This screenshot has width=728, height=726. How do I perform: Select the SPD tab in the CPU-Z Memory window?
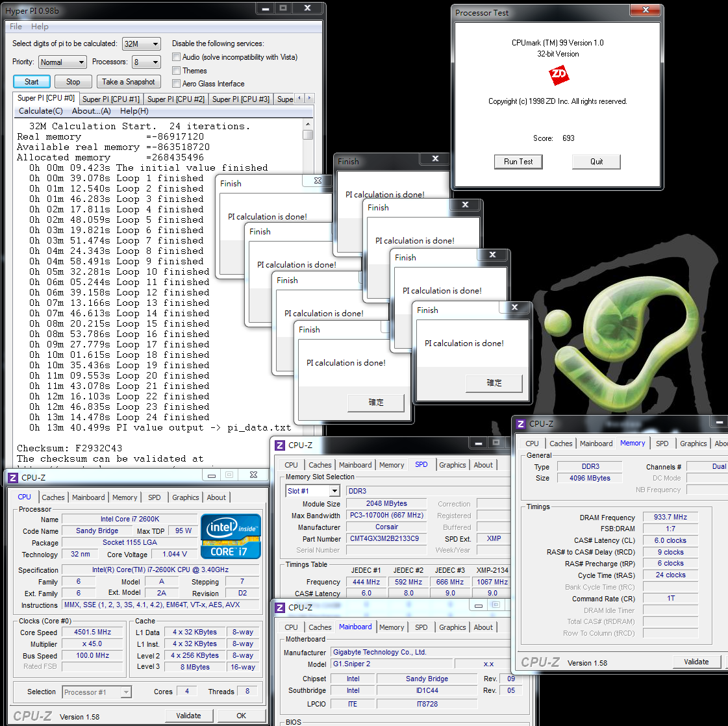[x=662, y=444]
